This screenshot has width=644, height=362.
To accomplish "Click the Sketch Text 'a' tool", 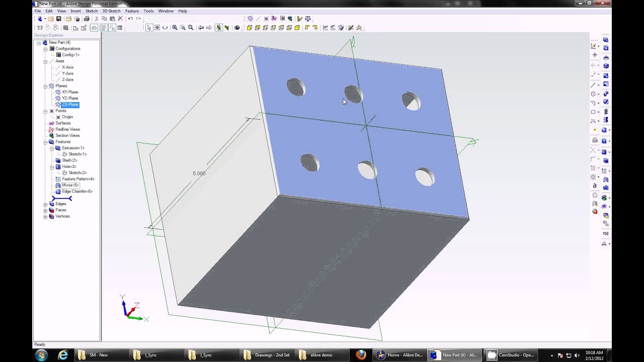I will [x=595, y=186].
